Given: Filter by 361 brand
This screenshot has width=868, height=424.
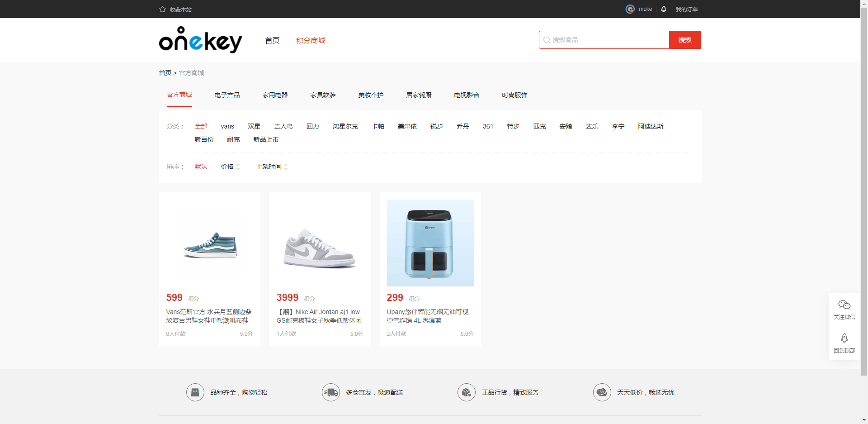Looking at the screenshot, I should point(488,126).
